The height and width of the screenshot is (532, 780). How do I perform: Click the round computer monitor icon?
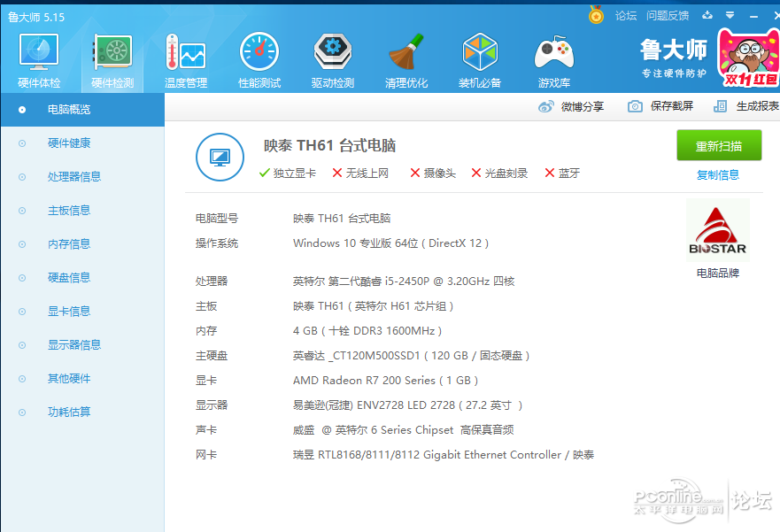click(220, 157)
